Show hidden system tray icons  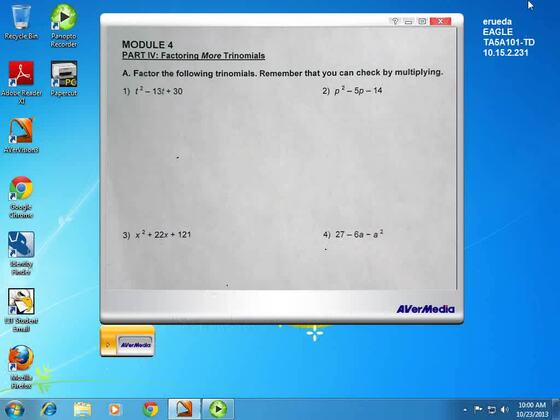point(465,410)
